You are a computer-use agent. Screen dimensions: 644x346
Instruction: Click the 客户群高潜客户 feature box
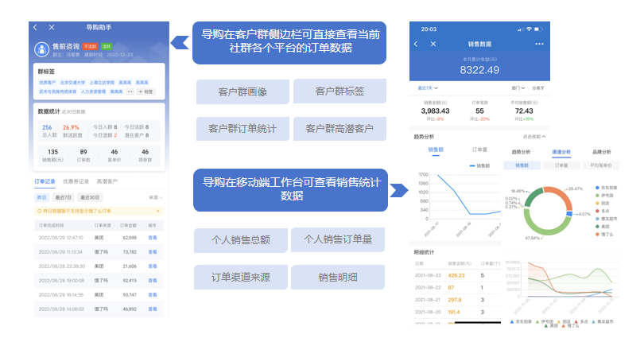[339, 129]
